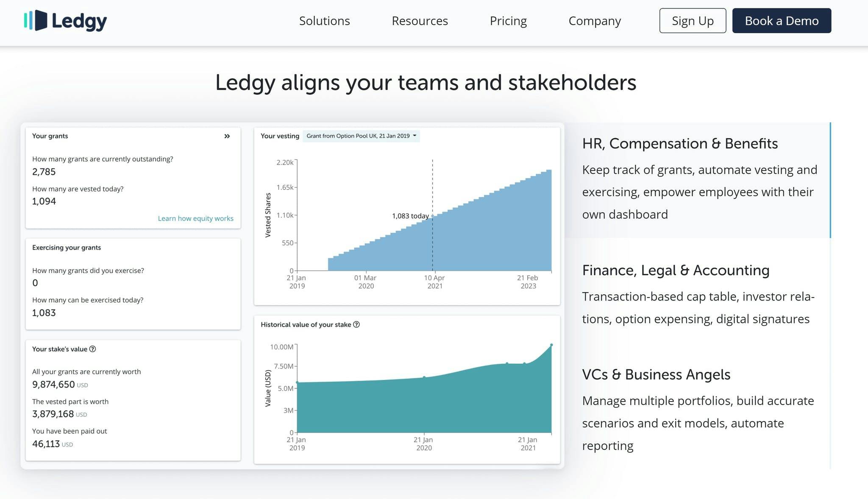Click the blue vested shares chart area
868x499 pixels.
click(x=487, y=237)
